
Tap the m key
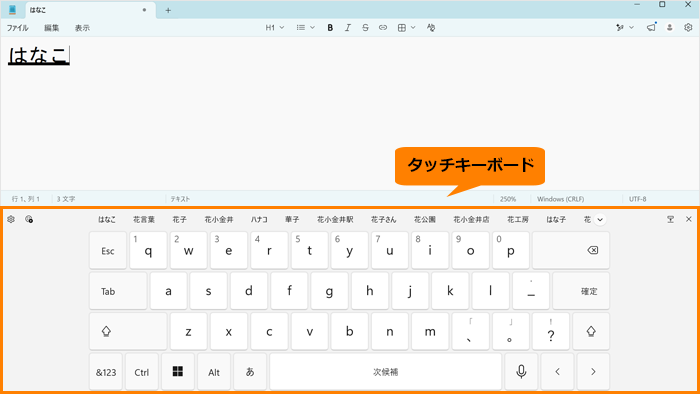pyautogui.click(x=430, y=332)
